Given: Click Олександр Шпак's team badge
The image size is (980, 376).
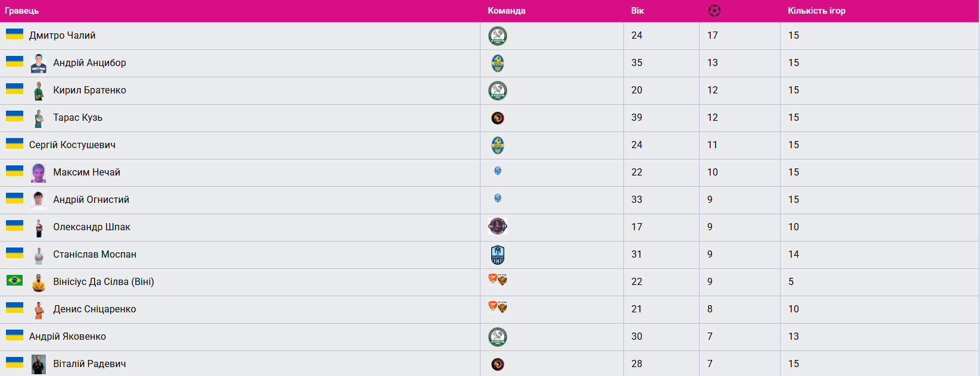Looking at the screenshot, I should (498, 227).
